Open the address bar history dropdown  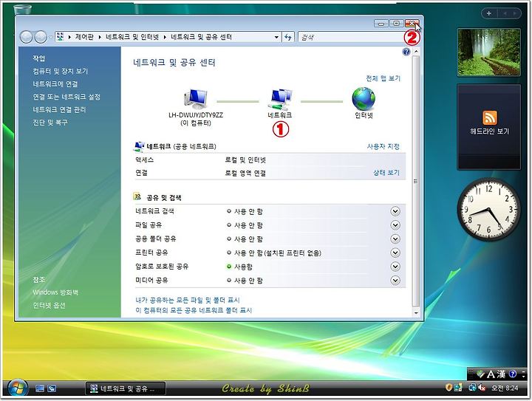(x=276, y=37)
